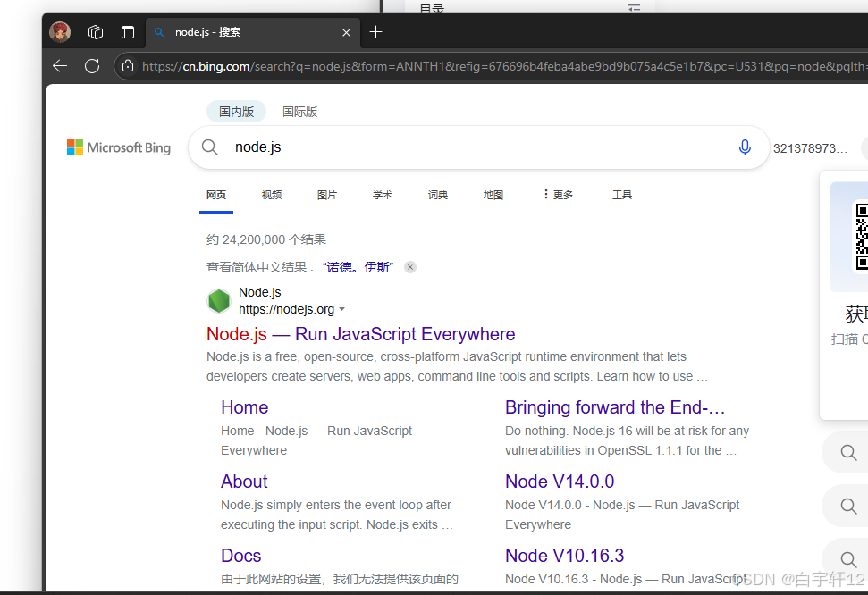Select the node.js - 搜索 browser tab
868x595 pixels.
point(253,32)
